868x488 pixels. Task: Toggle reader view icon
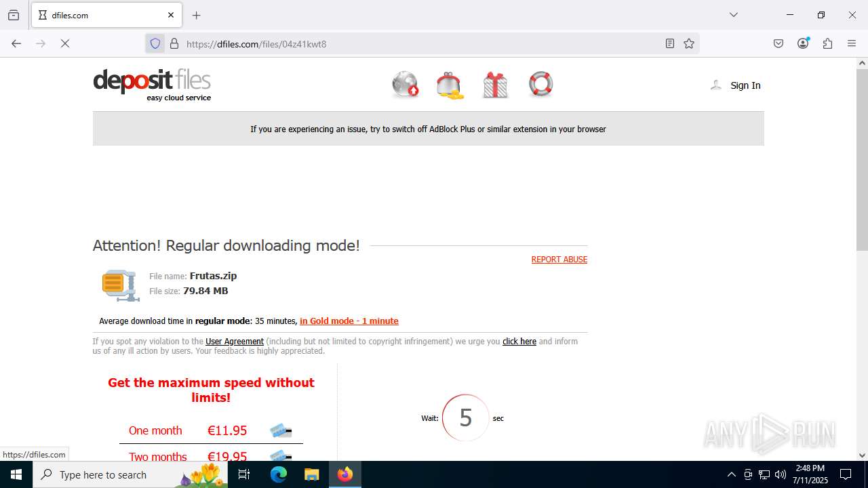(670, 43)
